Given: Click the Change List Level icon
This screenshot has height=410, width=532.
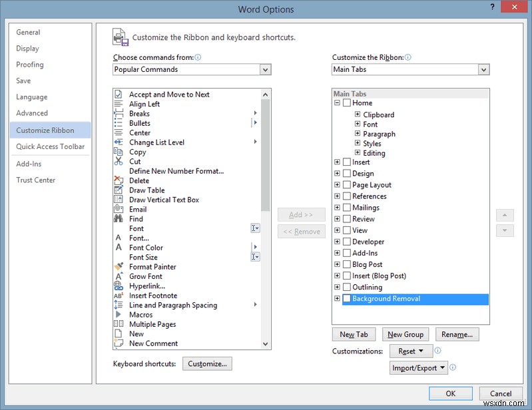Looking at the screenshot, I should click(119, 142).
